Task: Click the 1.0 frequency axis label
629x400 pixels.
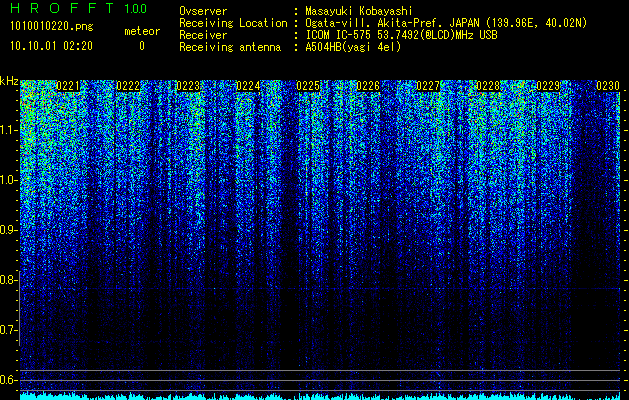Action: tap(8, 180)
